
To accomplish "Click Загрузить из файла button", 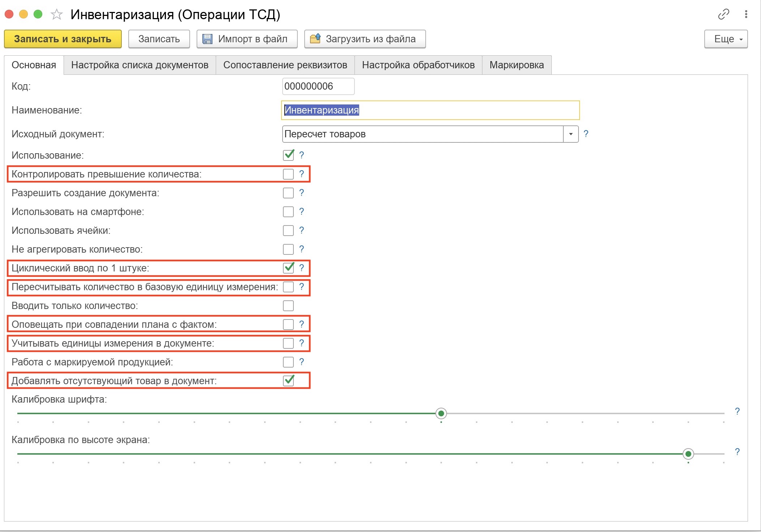I will click(x=365, y=39).
